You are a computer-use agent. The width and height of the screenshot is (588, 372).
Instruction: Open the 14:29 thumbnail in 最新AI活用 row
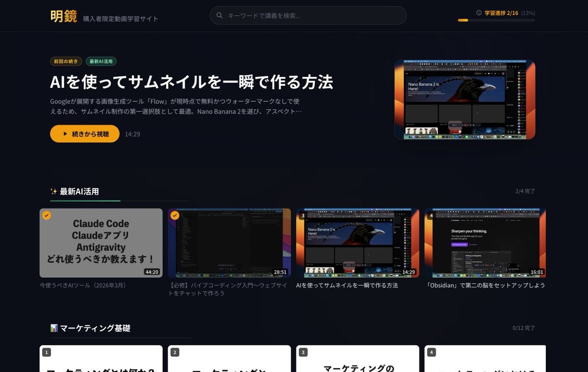(x=358, y=243)
